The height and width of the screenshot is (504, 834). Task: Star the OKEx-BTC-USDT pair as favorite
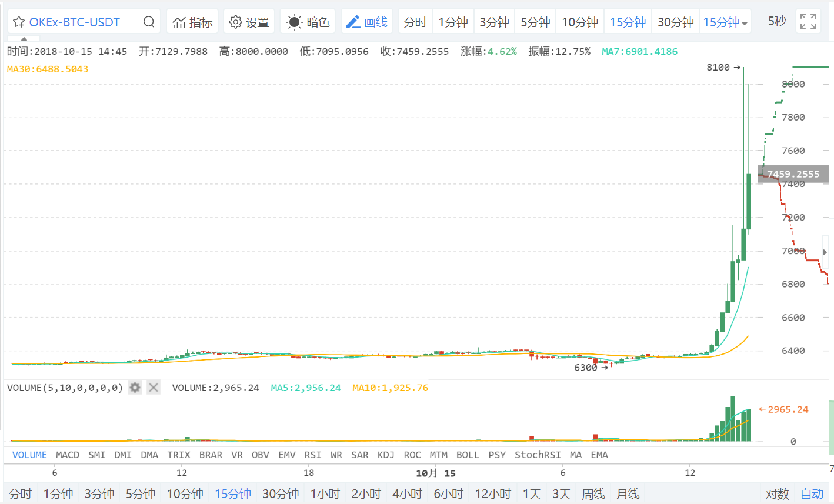(19, 22)
